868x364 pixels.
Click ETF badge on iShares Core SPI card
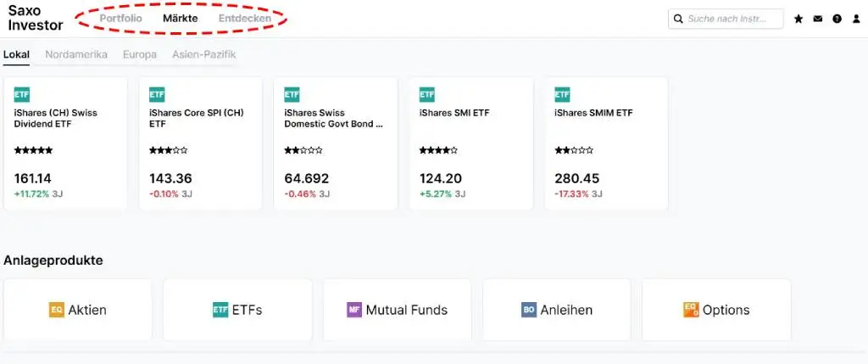coord(157,95)
